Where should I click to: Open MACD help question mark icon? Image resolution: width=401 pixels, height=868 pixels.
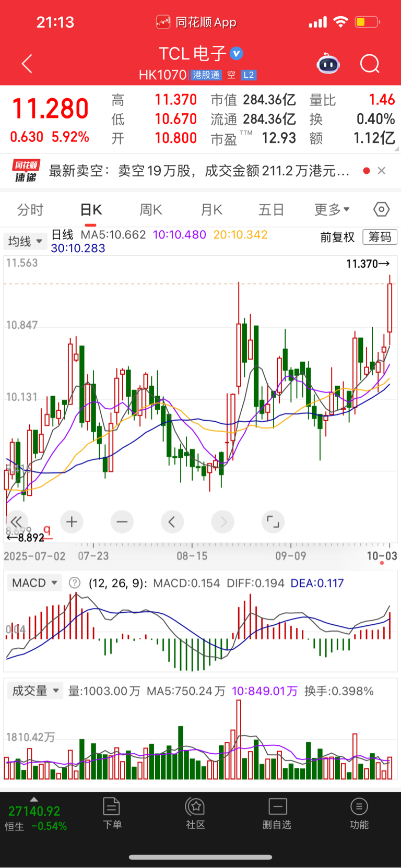(75, 582)
